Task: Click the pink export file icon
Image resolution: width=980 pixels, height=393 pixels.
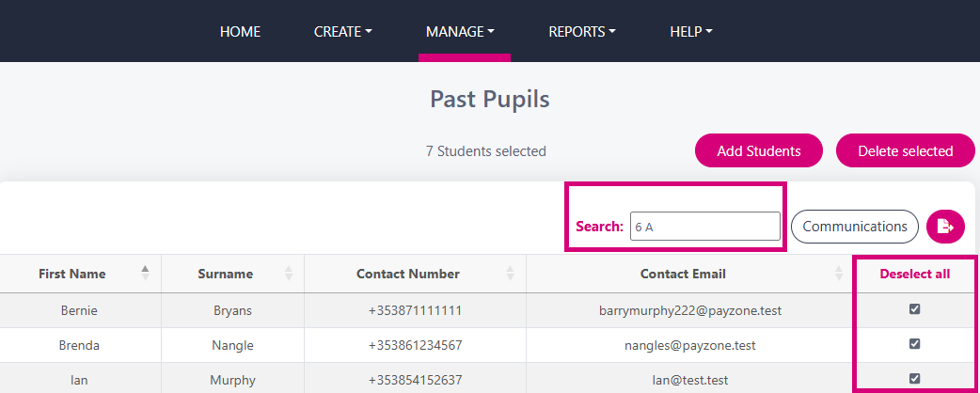Action: coord(945,227)
